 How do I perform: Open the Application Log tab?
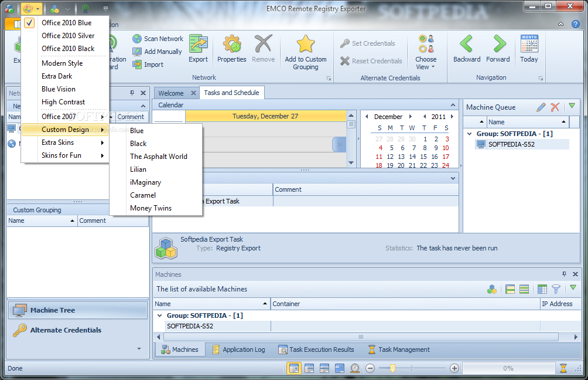tap(239, 350)
